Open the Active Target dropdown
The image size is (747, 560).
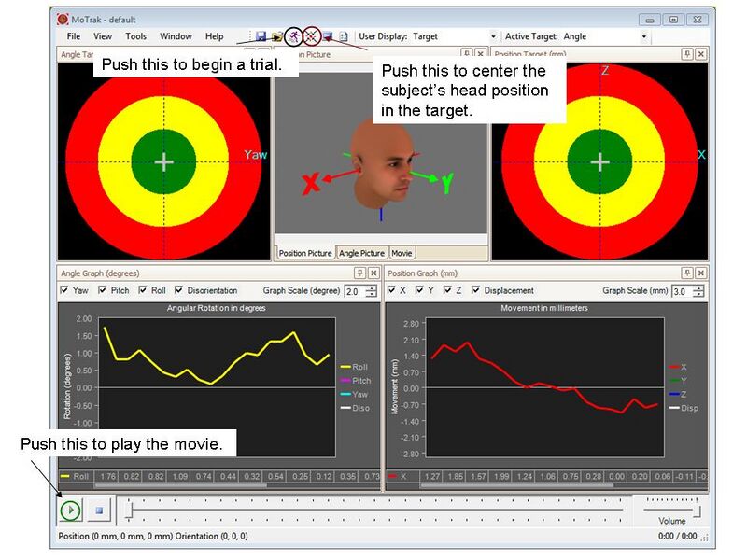(644, 36)
